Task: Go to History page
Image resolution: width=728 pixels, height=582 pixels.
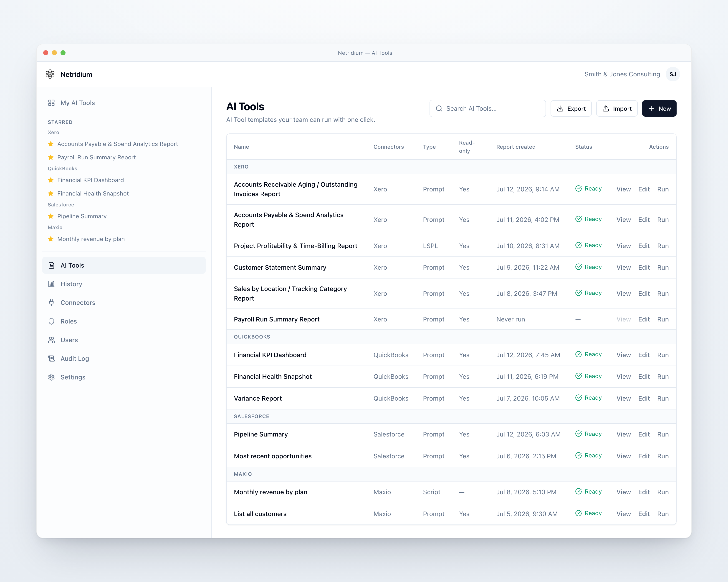Action: (x=124, y=284)
